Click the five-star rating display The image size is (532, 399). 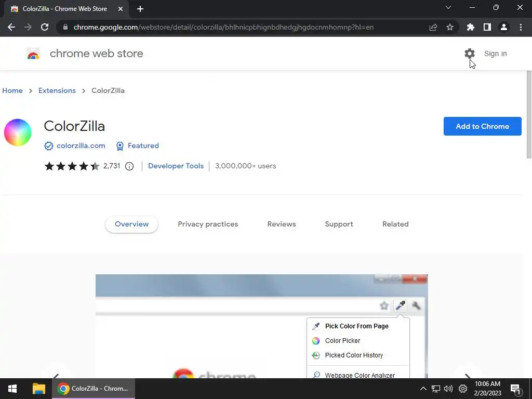(x=72, y=166)
